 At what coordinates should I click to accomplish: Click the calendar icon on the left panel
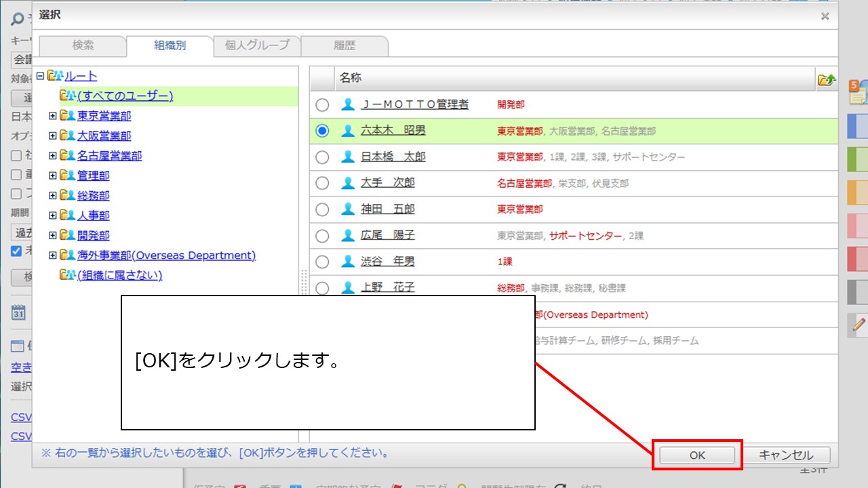[18, 312]
